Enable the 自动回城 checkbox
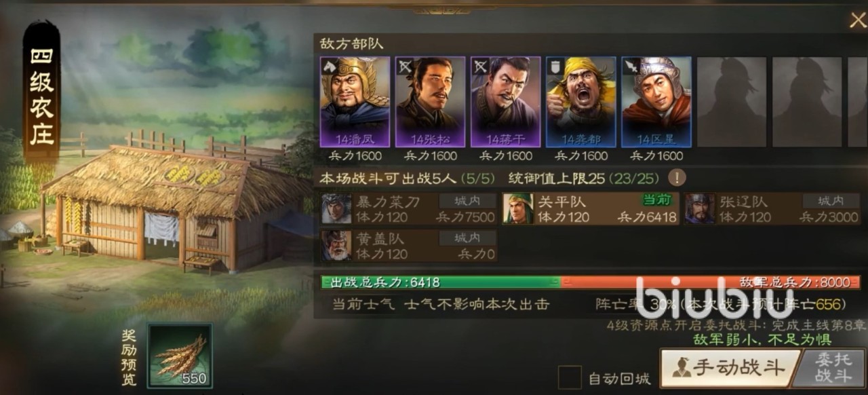The image size is (868, 395). tap(570, 377)
